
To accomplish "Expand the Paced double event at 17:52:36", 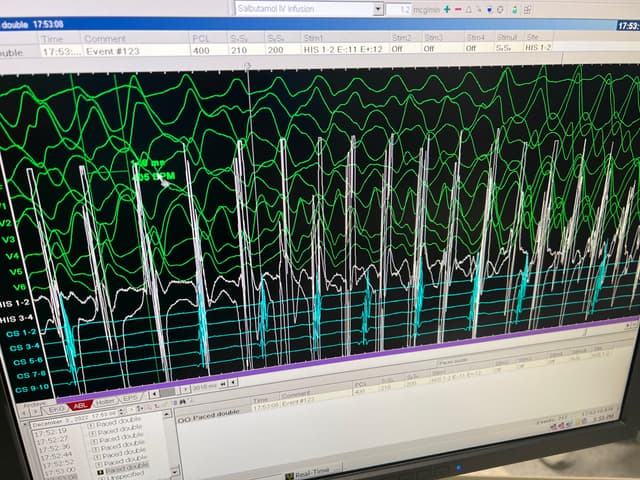I will (94, 440).
